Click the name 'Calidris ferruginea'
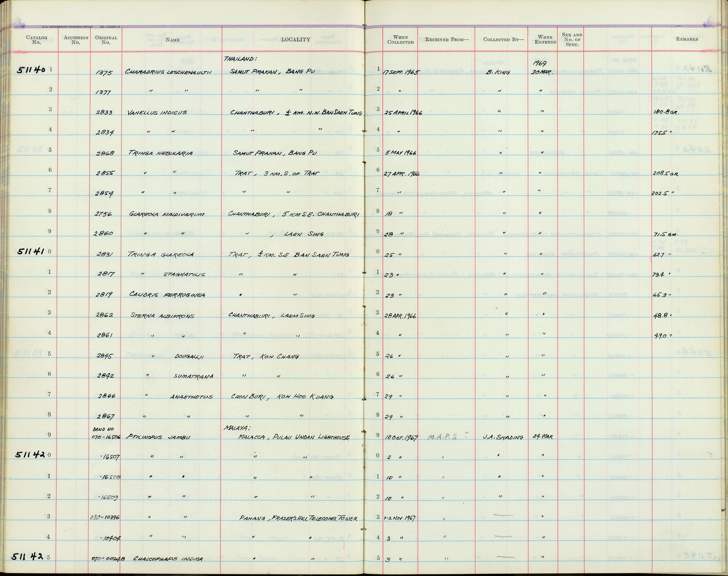The width and height of the screenshot is (728, 576). coord(167,295)
